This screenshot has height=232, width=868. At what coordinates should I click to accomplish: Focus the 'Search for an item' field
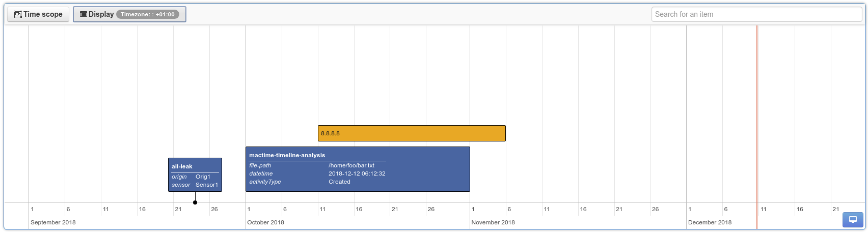point(756,14)
